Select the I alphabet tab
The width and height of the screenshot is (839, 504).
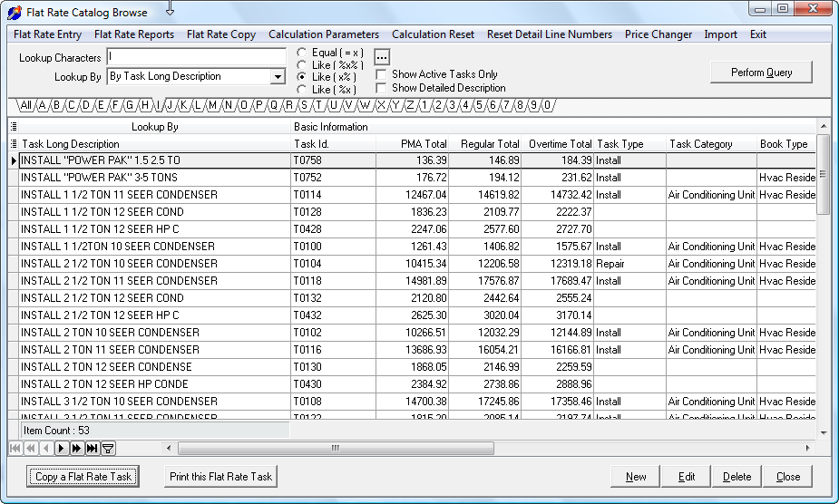[x=159, y=105]
